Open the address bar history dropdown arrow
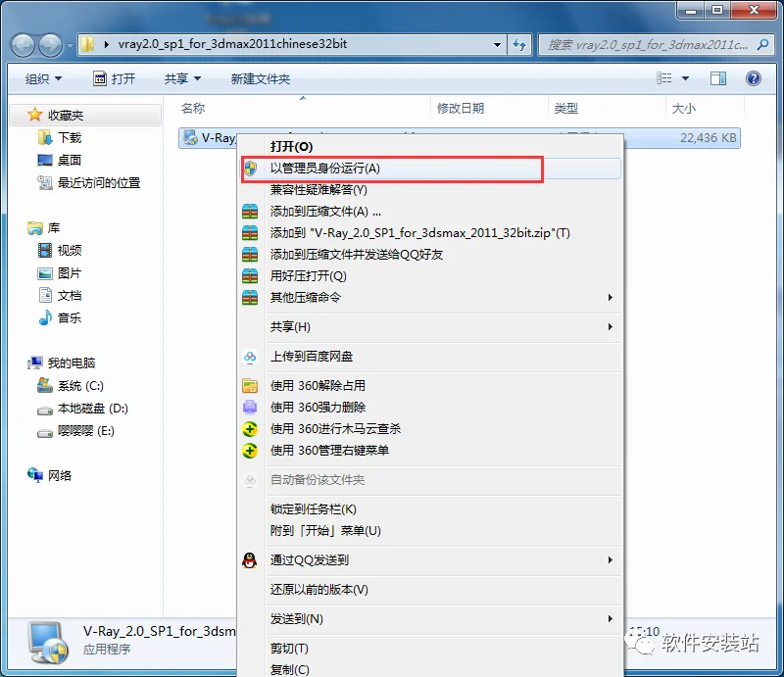The height and width of the screenshot is (677, 784). (497, 44)
